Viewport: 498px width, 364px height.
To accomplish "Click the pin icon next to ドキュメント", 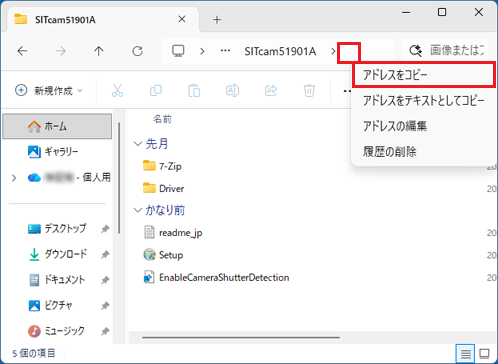I will point(105,280).
